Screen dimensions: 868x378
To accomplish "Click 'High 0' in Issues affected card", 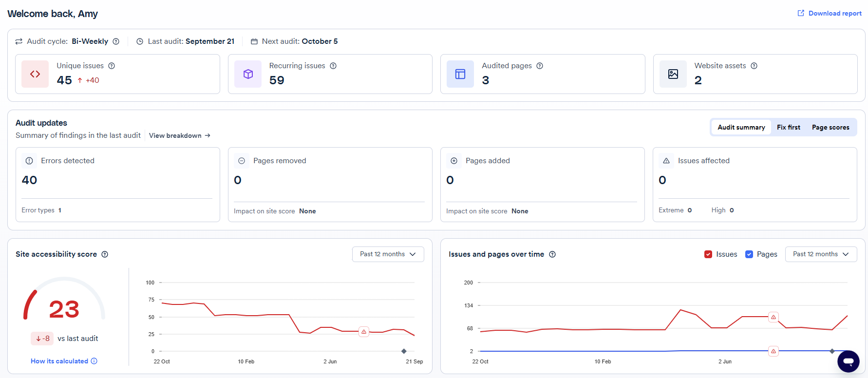I will pos(722,210).
